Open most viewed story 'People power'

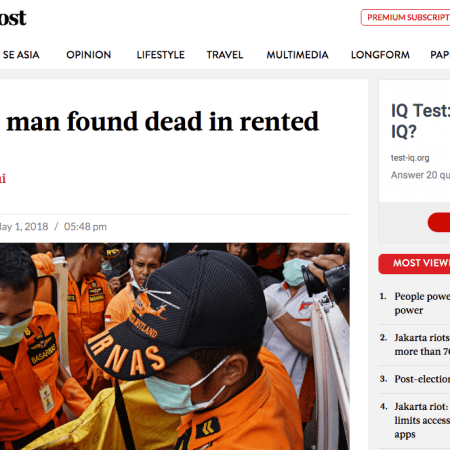pos(422,303)
